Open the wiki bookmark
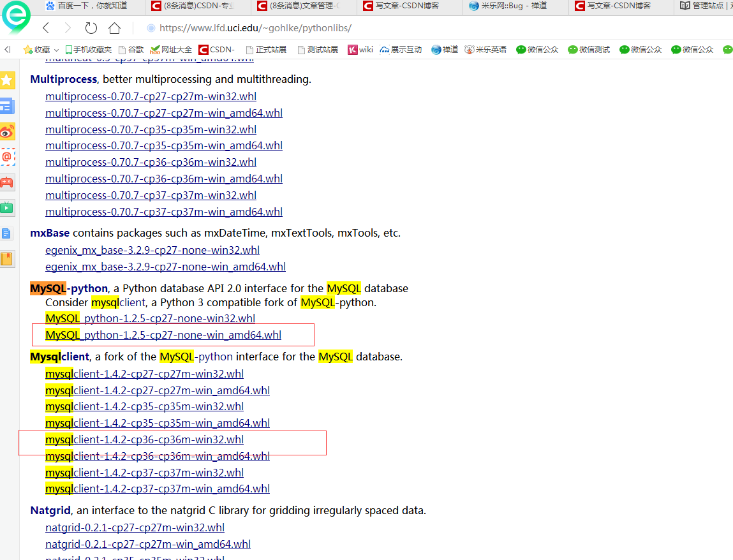This screenshot has width=733, height=560. point(360,50)
